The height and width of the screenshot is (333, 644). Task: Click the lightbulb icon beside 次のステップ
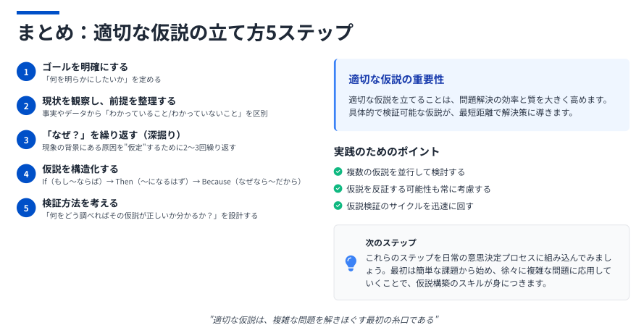pos(351,264)
